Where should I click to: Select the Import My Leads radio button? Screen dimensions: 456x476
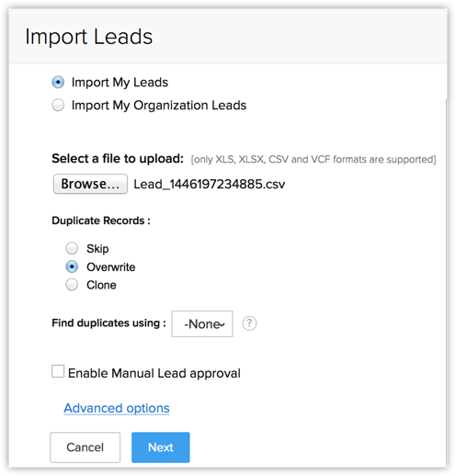pyautogui.click(x=58, y=82)
